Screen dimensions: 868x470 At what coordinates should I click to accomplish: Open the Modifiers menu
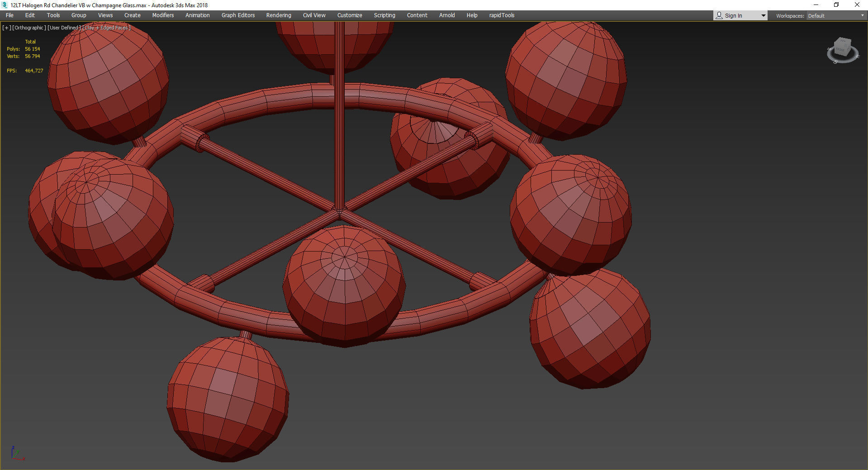163,15
